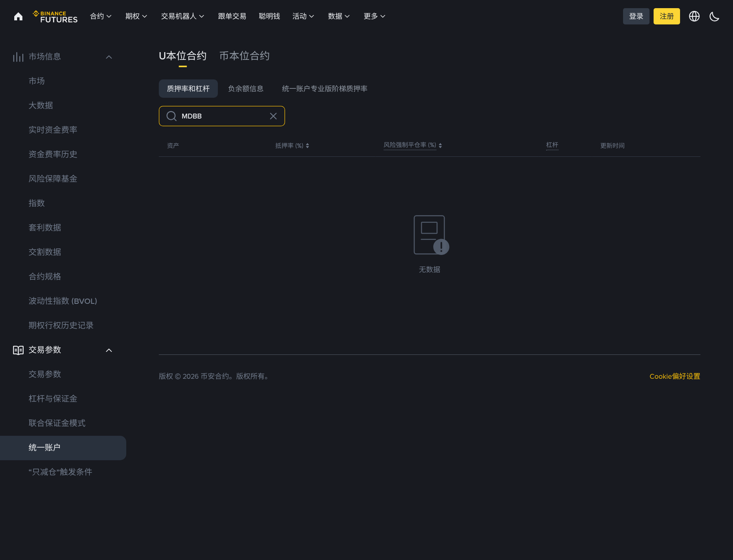Screen dimensions: 733x560
Task: Open Binance Futures logo link
Action: 55,17
